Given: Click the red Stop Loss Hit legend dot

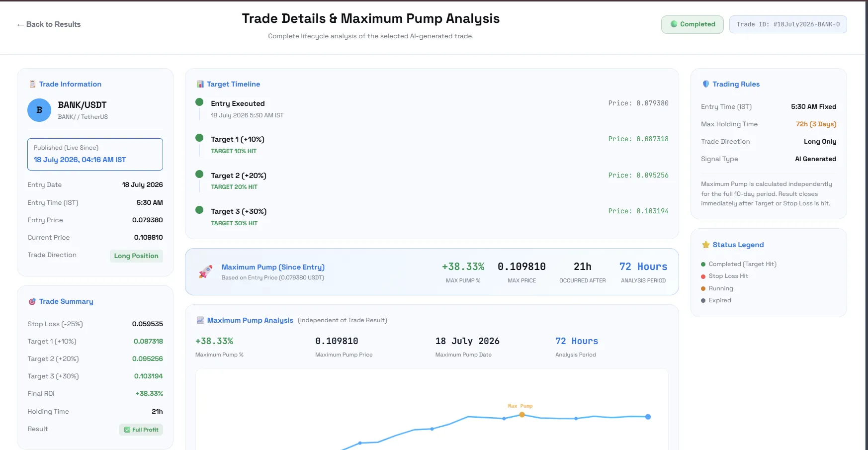Looking at the screenshot, I should click(703, 276).
